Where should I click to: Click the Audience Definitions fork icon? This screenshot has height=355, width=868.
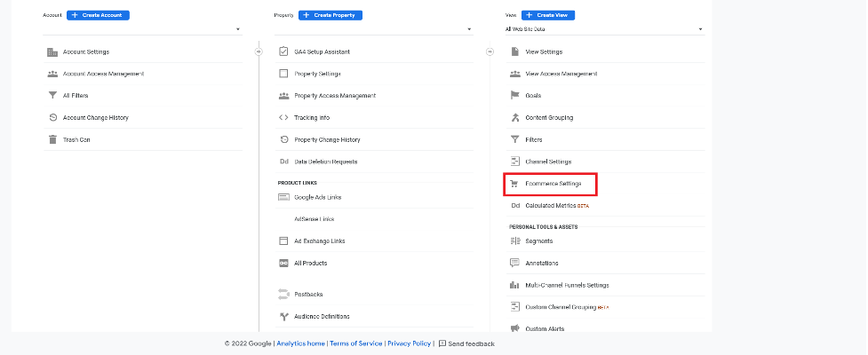coord(284,316)
